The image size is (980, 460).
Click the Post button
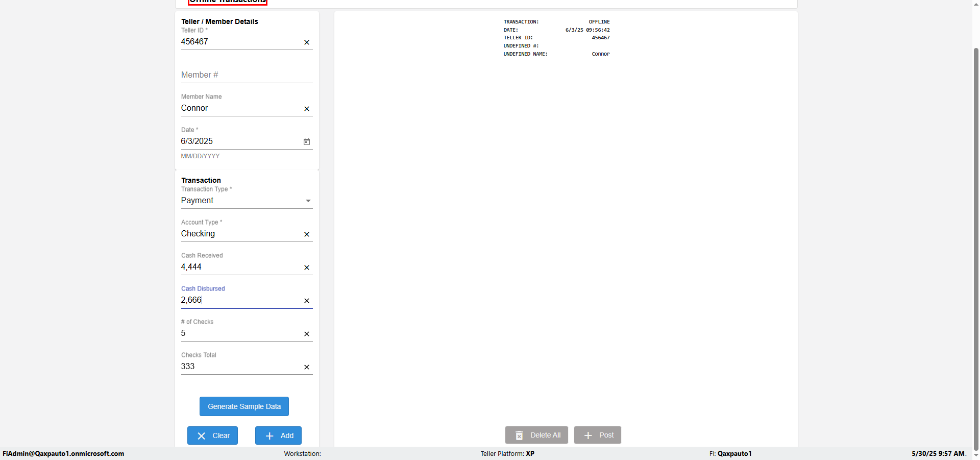pos(598,435)
